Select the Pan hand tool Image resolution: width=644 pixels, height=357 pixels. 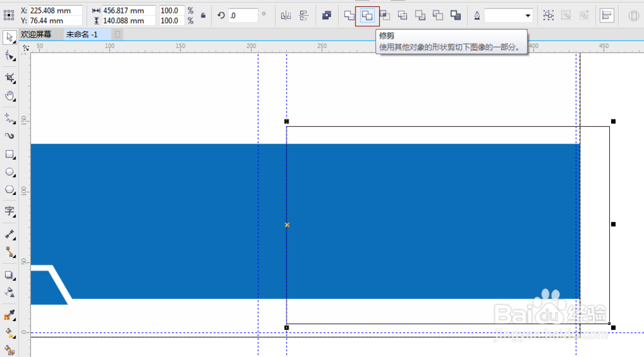tap(10, 96)
